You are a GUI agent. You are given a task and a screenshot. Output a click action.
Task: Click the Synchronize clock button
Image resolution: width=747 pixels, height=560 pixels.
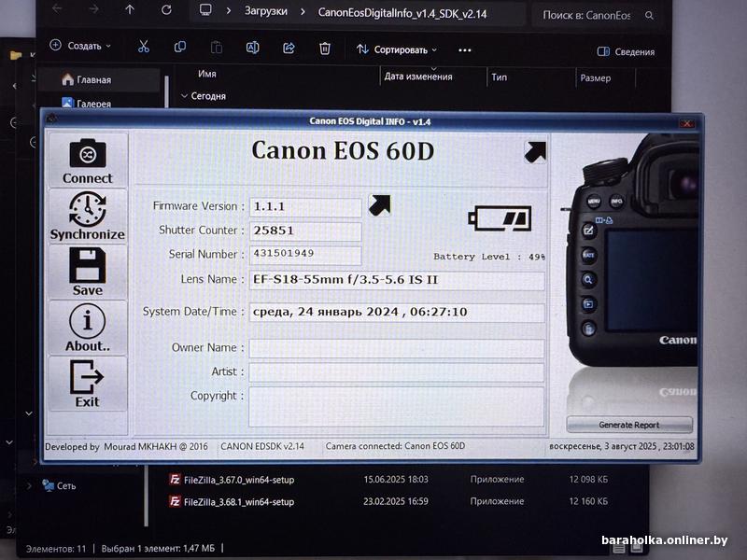[88, 217]
